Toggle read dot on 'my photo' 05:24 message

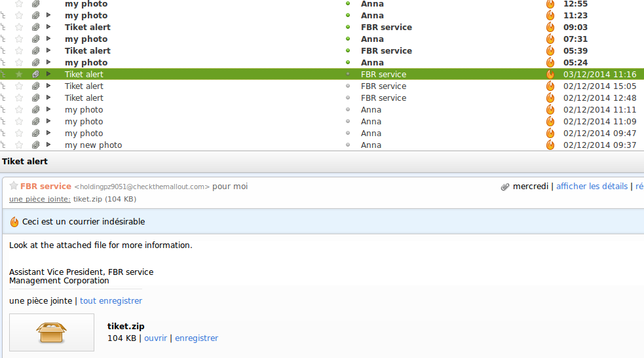tap(348, 62)
